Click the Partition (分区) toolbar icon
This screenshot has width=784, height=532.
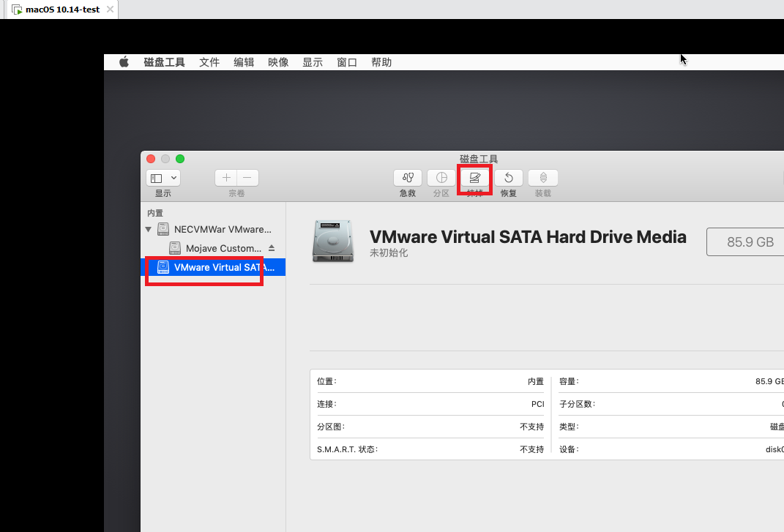coord(441,178)
